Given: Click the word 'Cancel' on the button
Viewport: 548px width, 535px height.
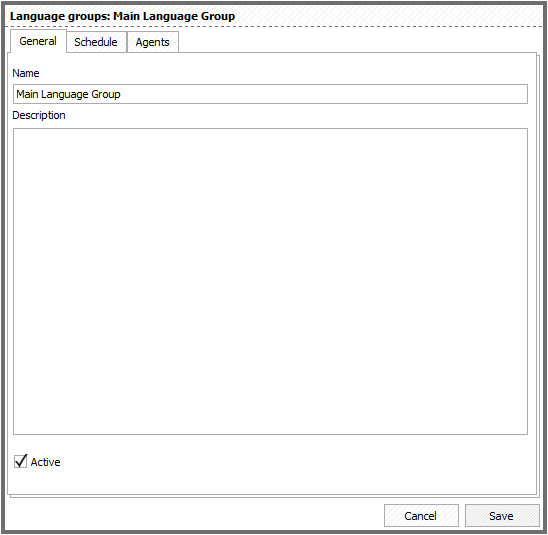Looking at the screenshot, I should click(420, 516).
